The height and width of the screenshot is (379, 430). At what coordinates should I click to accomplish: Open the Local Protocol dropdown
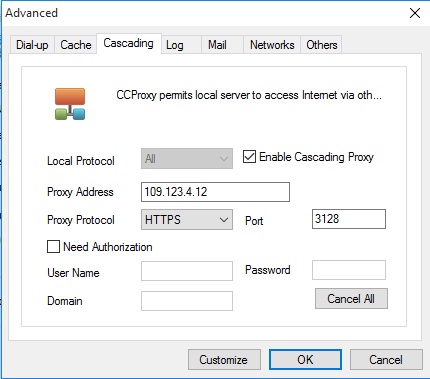point(187,159)
